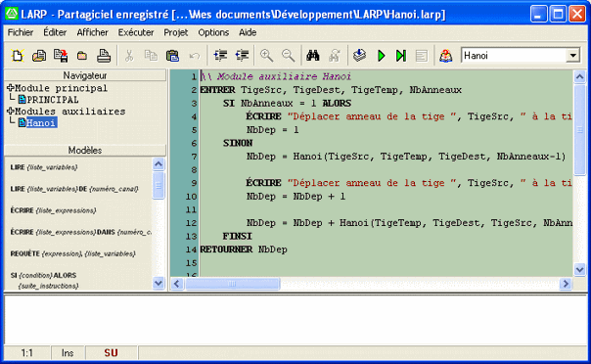Zoom out with the magnifier minus icon
The width and height of the screenshot is (591, 364).
point(289,56)
